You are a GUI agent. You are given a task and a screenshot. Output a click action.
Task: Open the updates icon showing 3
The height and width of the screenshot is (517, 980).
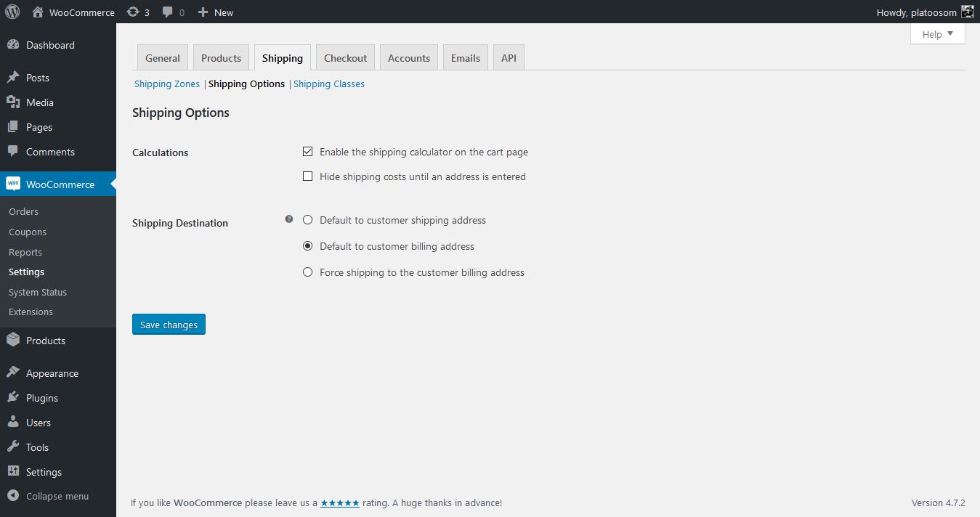click(x=132, y=12)
